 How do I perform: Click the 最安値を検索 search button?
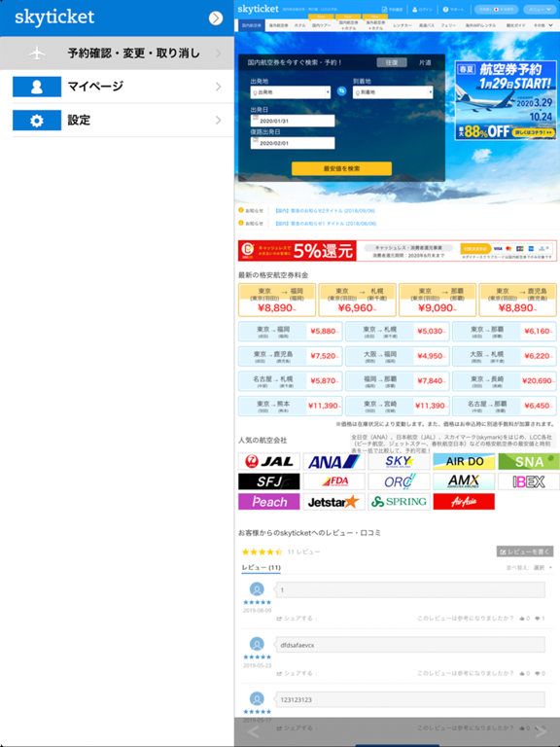pos(341,168)
